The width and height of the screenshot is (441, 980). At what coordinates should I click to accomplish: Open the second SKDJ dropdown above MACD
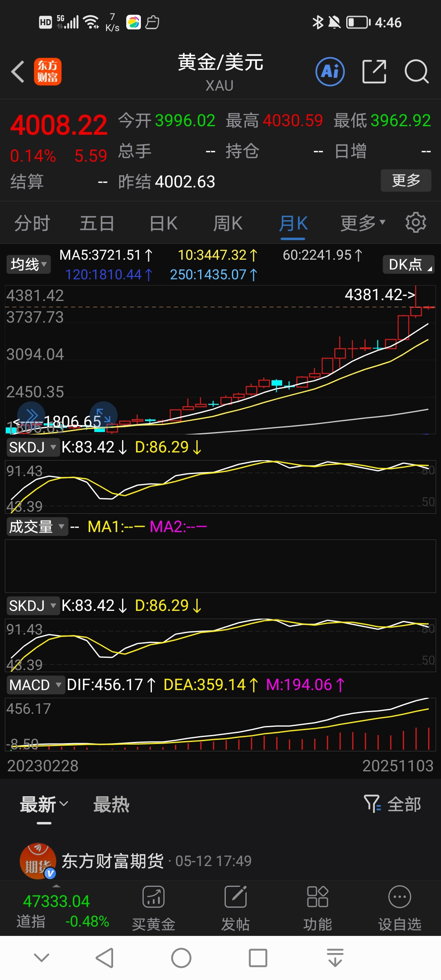point(33,606)
